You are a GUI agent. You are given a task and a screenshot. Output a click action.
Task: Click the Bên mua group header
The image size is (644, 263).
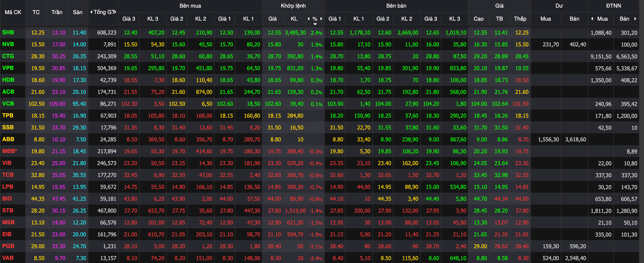coord(190,6)
